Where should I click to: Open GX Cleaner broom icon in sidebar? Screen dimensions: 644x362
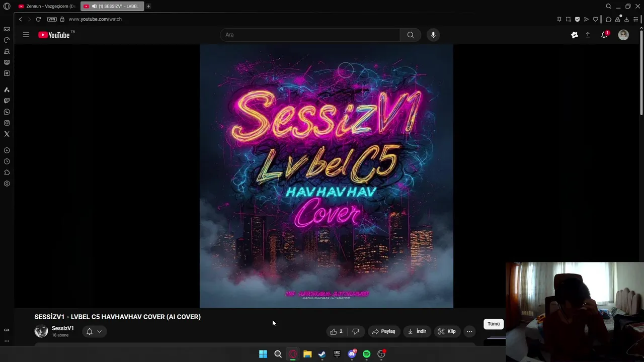(x=7, y=51)
